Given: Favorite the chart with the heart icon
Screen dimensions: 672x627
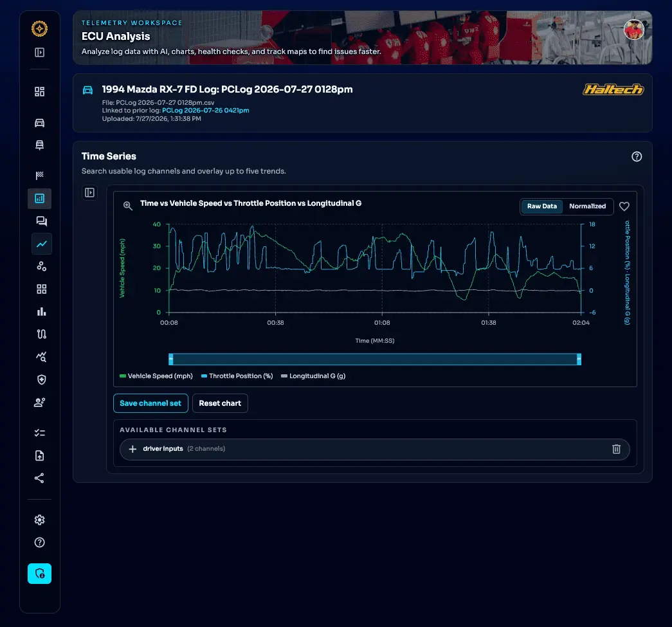Looking at the screenshot, I should pyautogui.click(x=624, y=206).
